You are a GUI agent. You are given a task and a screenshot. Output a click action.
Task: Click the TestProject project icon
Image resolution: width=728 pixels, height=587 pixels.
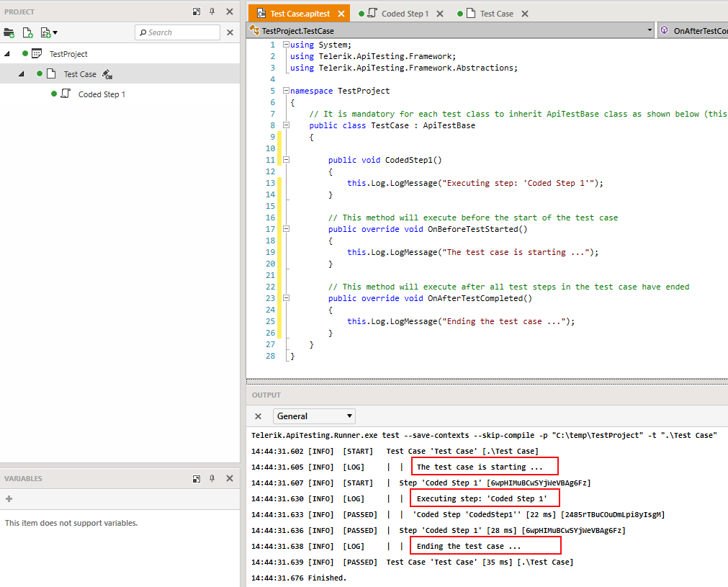tap(37, 53)
